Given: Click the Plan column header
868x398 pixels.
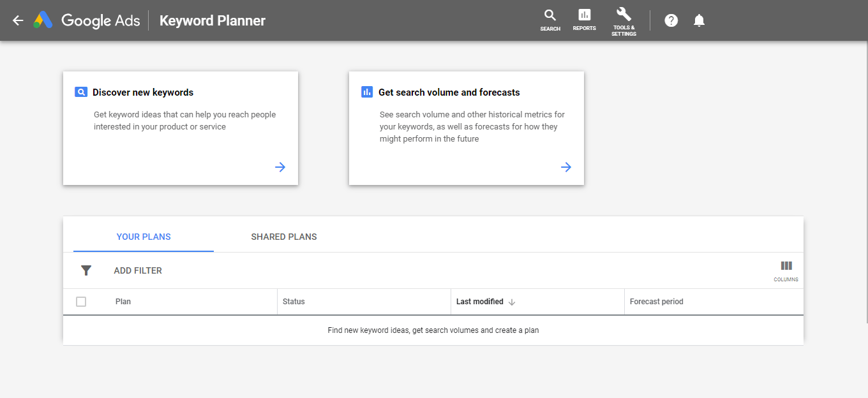Looking at the screenshot, I should [x=123, y=302].
